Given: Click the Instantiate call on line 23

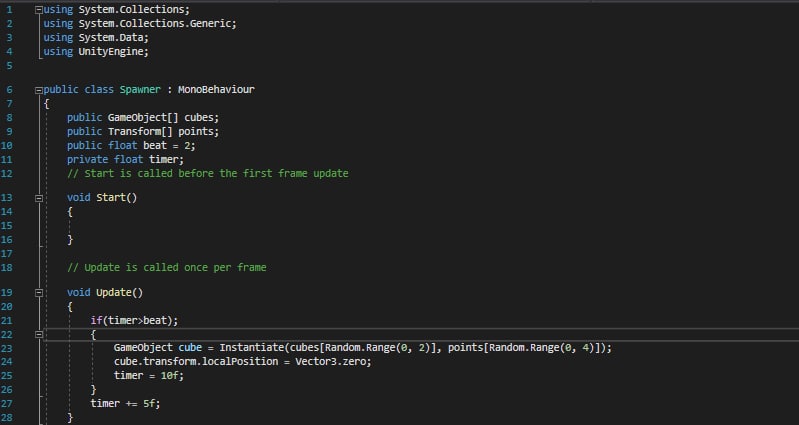Looking at the screenshot, I should pos(415,348).
